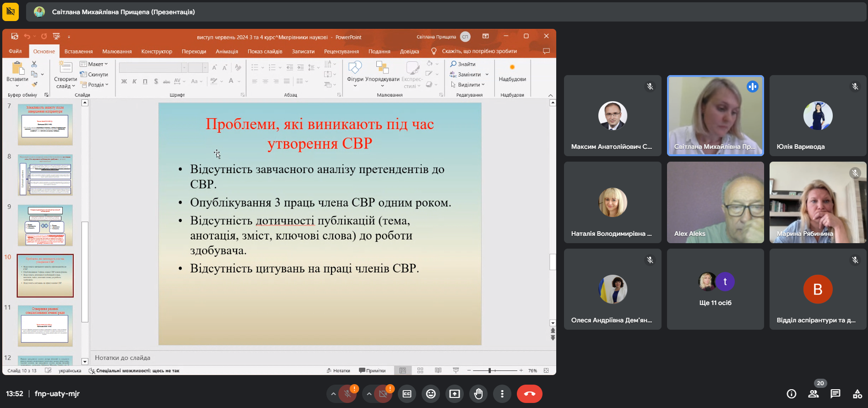Click the Format Painter brush icon
Image resolution: width=868 pixels, height=408 pixels.
pyautogui.click(x=34, y=84)
